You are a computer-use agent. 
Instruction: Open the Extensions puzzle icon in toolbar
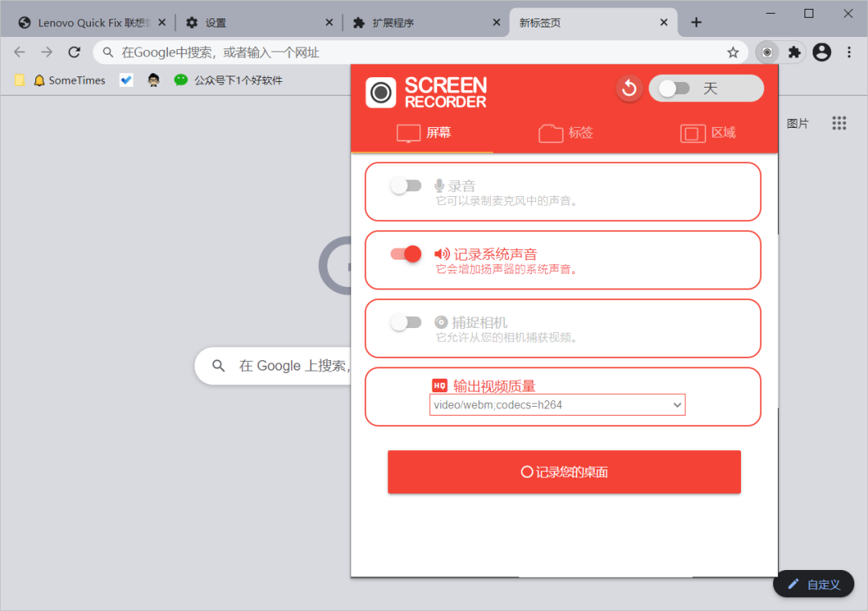point(794,52)
